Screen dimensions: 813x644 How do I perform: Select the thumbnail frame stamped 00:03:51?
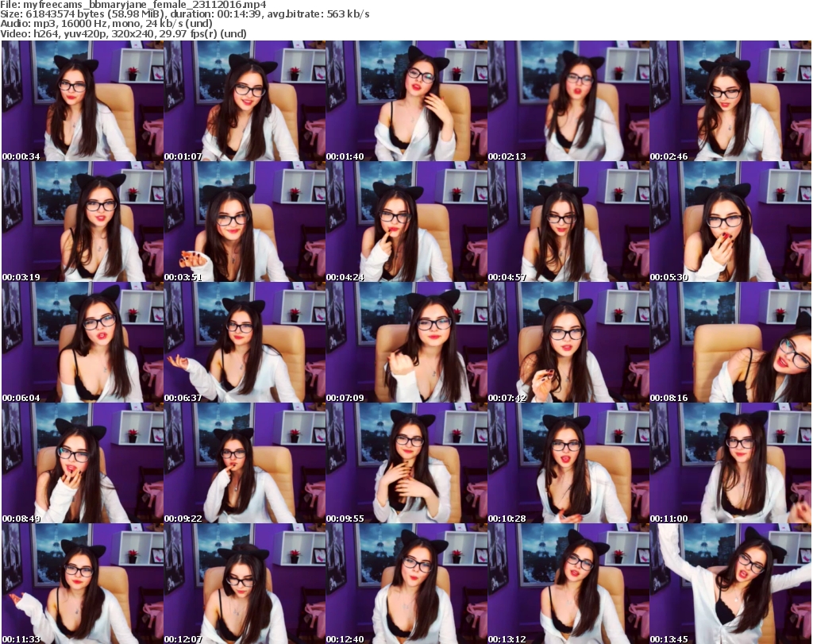coord(245,222)
